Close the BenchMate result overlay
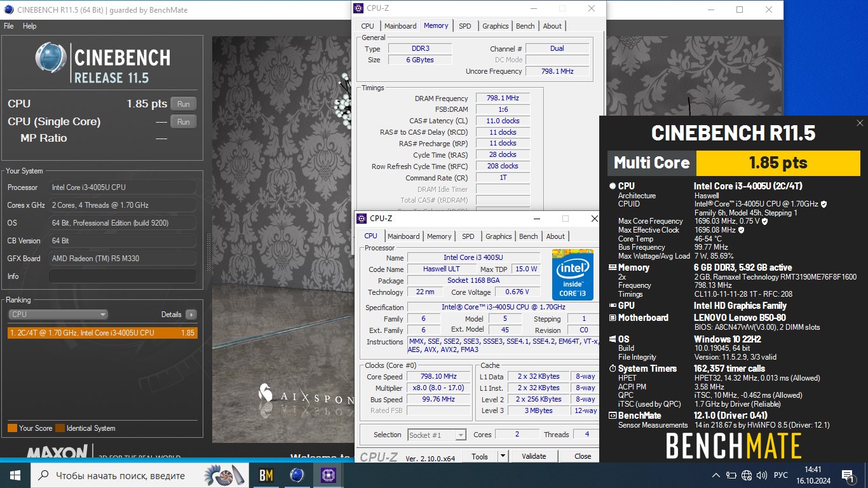Image resolution: width=868 pixels, height=488 pixels. pos(860,123)
